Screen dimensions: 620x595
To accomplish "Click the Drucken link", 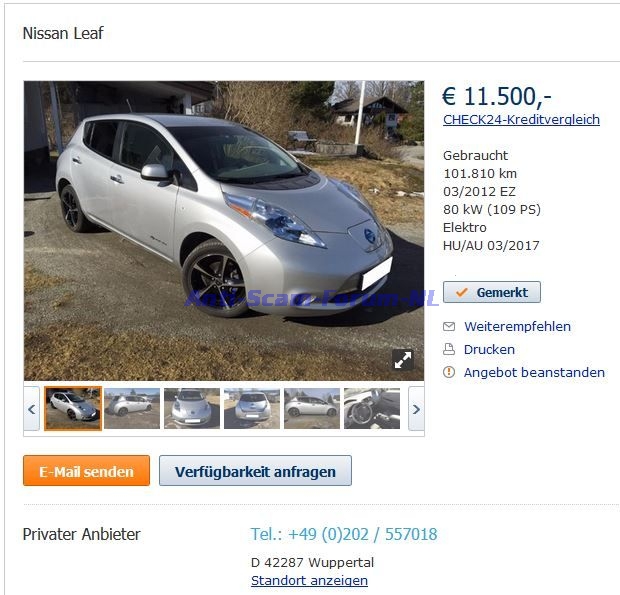I will (x=489, y=349).
